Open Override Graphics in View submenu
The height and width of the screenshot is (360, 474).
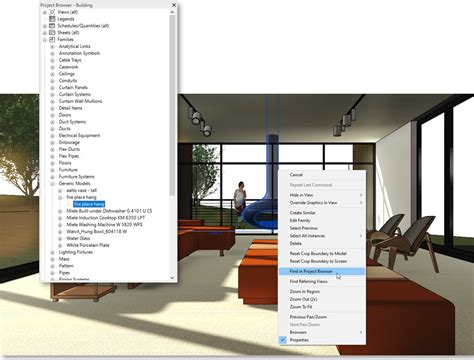point(322,202)
